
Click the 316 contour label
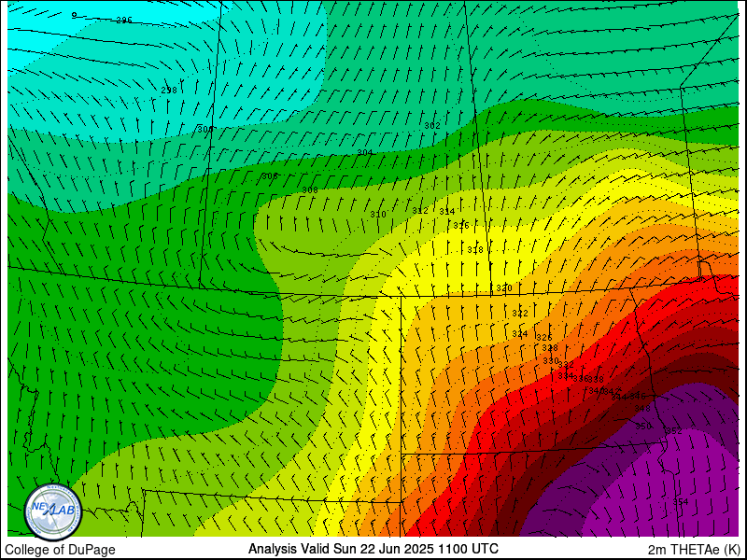click(x=461, y=225)
